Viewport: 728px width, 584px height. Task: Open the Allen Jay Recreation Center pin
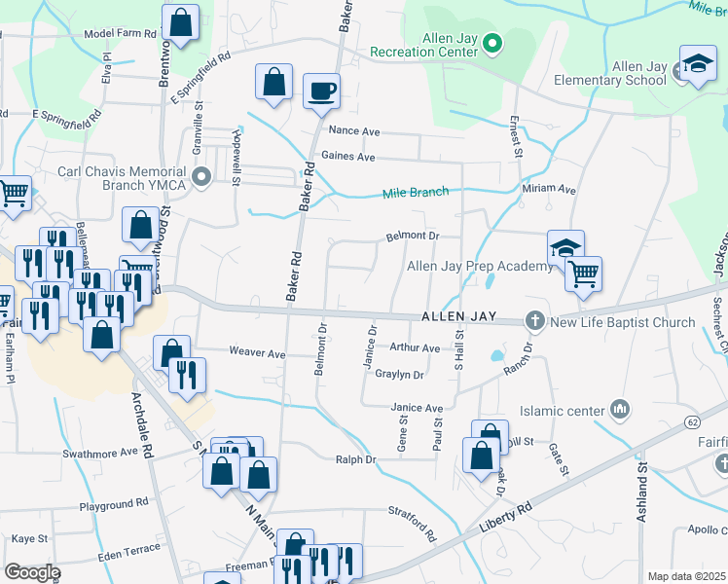[x=492, y=45]
